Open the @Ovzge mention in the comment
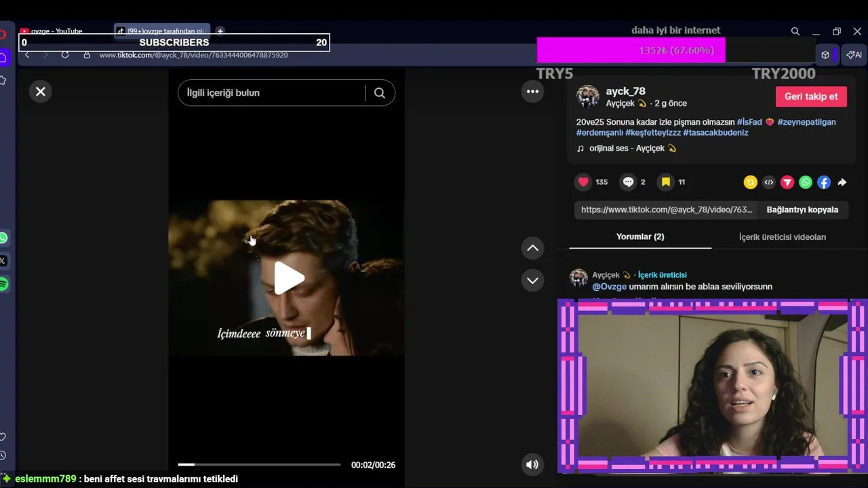Viewport: 868px width, 488px height. pos(609,287)
